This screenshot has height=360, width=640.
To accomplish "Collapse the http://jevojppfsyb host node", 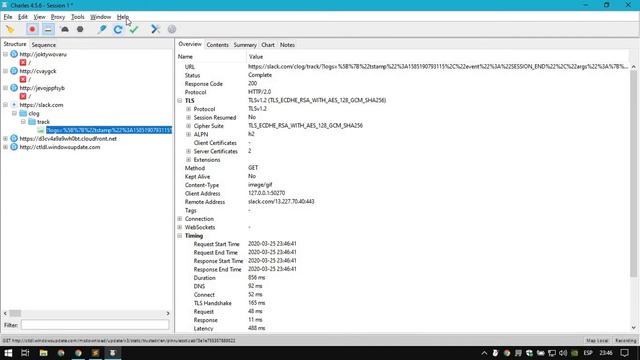I will [5, 88].
